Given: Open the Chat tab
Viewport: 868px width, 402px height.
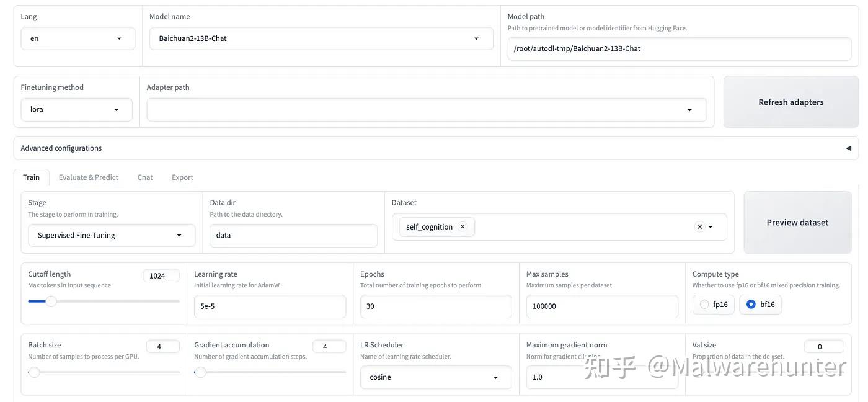Looking at the screenshot, I should click(x=144, y=176).
